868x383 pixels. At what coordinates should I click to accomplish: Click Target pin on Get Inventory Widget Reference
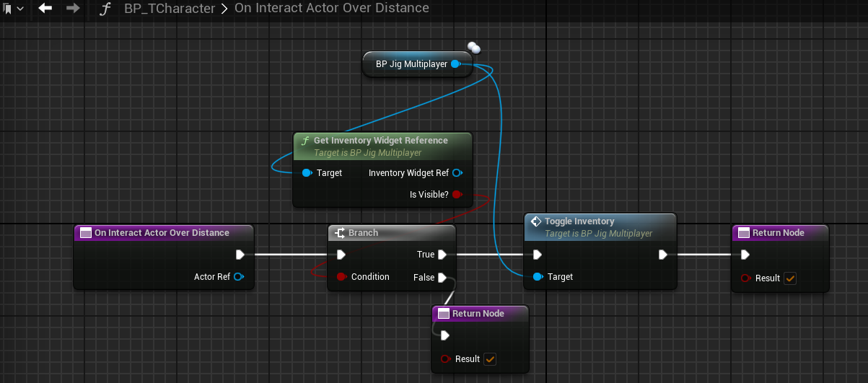[x=307, y=173]
